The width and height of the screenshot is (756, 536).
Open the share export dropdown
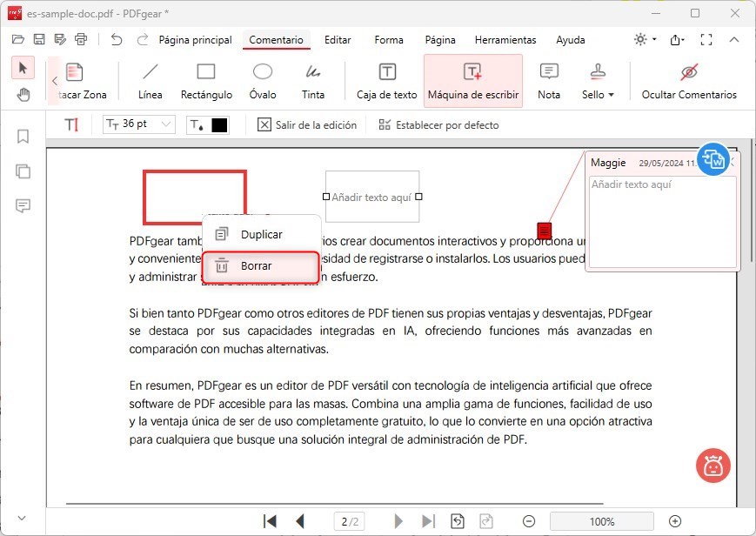pos(678,40)
